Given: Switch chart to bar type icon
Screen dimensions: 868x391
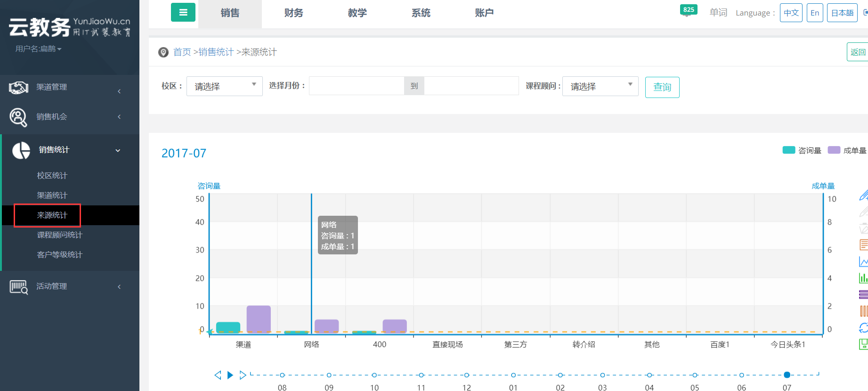Looking at the screenshot, I should click(864, 278).
